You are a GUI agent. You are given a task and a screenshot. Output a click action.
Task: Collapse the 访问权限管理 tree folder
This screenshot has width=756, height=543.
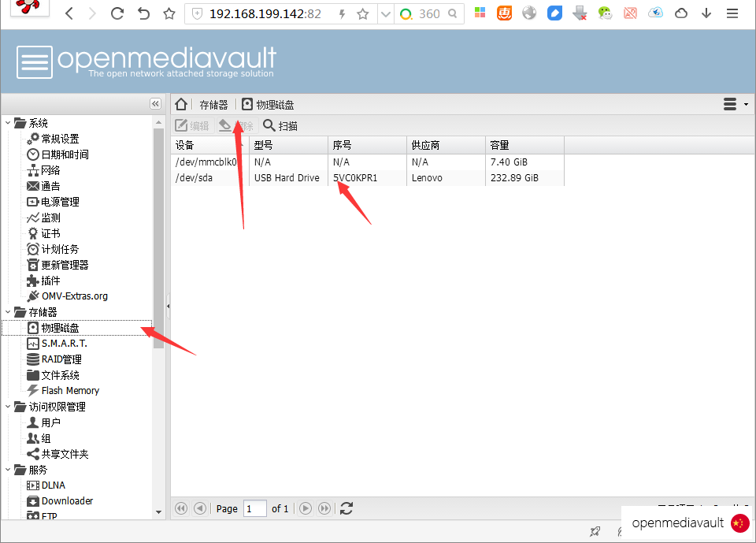click(x=8, y=407)
